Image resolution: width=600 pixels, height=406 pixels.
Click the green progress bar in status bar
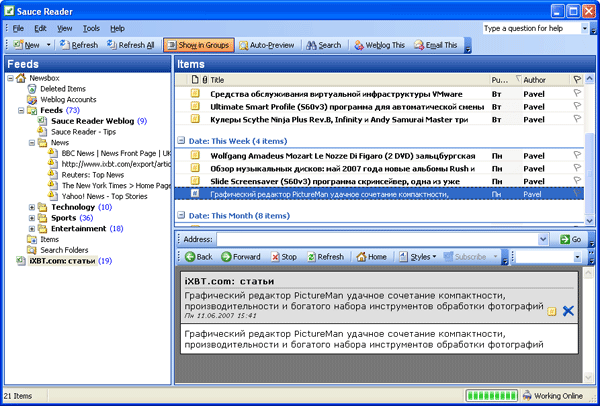(x=492, y=396)
